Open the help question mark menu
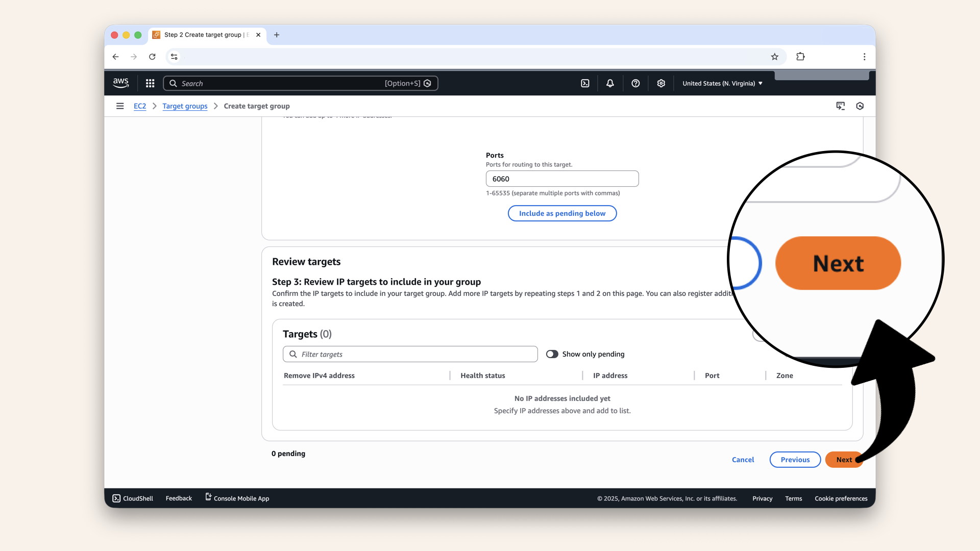 tap(635, 83)
